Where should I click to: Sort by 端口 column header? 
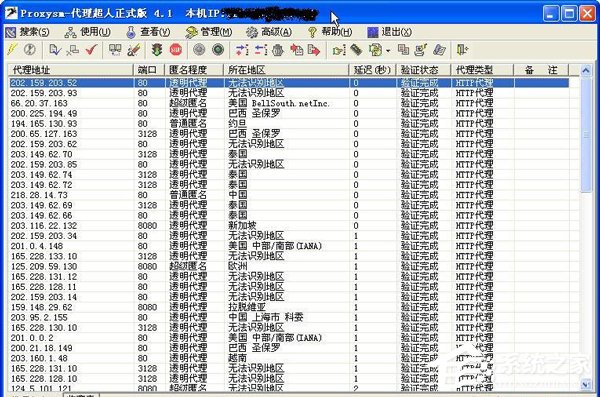pos(149,70)
